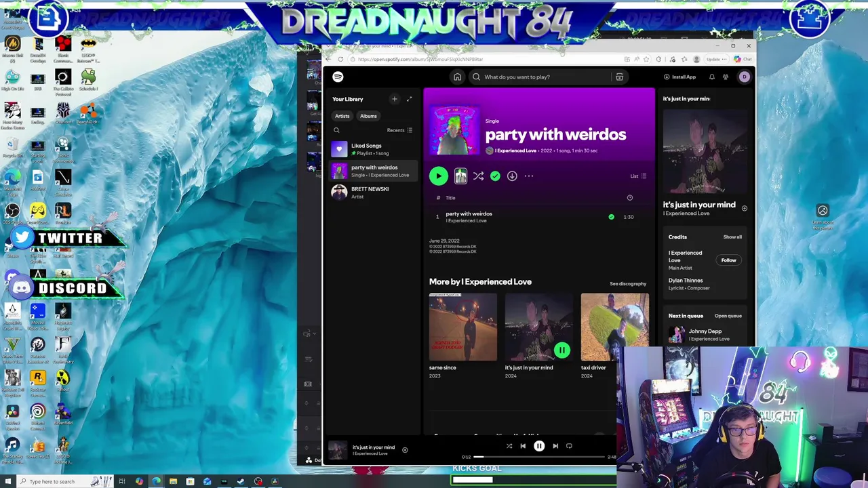Click Dylan Thinnes in credits

(x=686, y=281)
